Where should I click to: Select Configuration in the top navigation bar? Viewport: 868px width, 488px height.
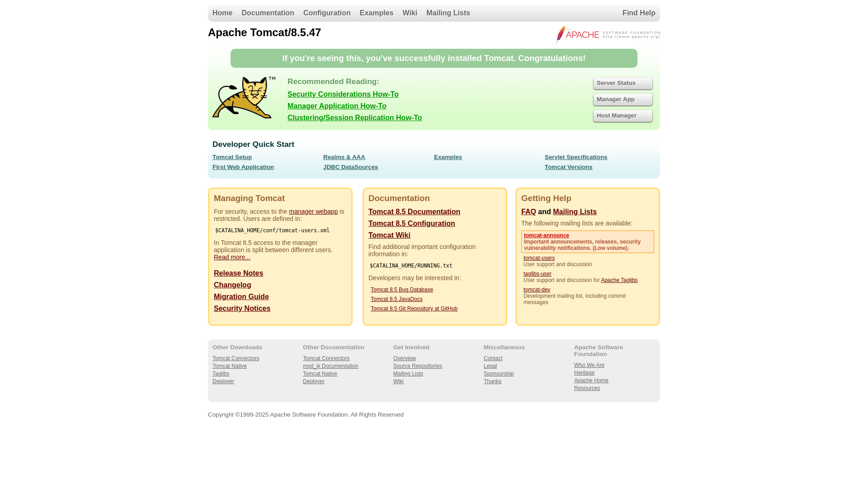pos(327,13)
